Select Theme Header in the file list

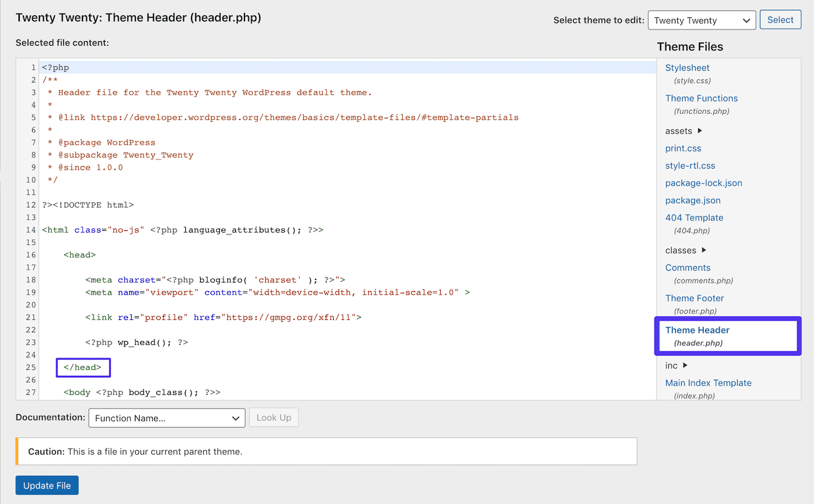pos(698,330)
